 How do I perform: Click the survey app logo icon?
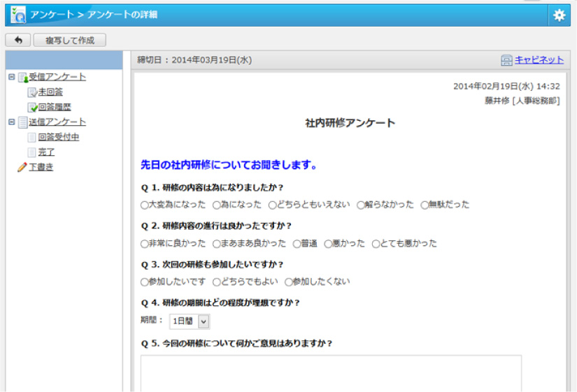pyautogui.click(x=18, y=15)
